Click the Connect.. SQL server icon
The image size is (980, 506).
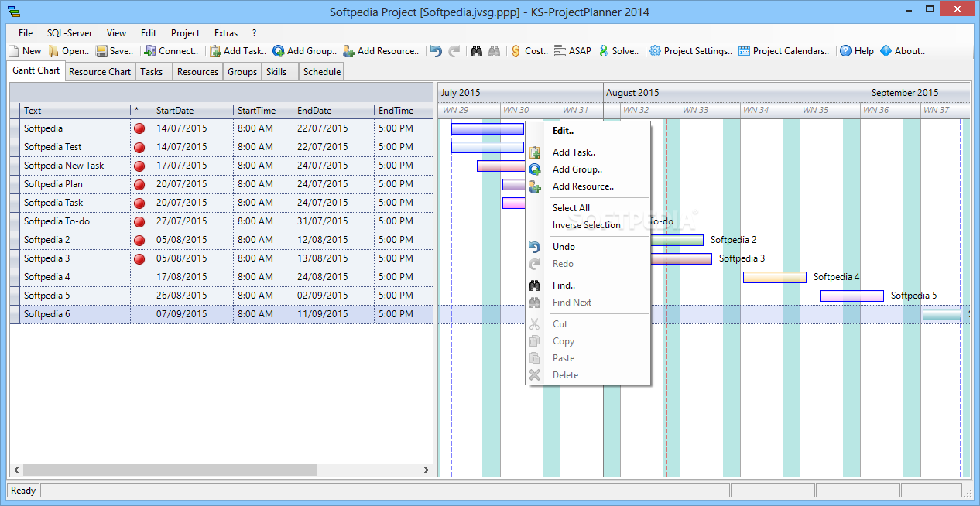[x=150, y=51]
